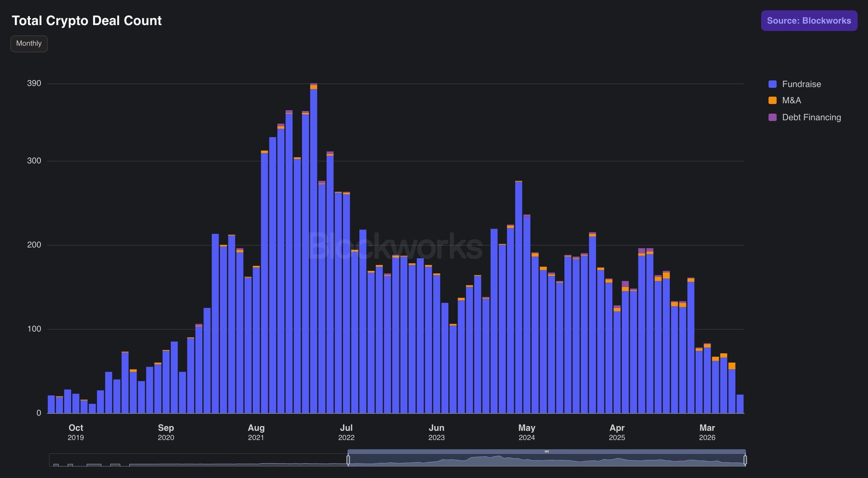Click the Total Crypto Deal Count title
This screenshot has height=478, width=868.
87,21
